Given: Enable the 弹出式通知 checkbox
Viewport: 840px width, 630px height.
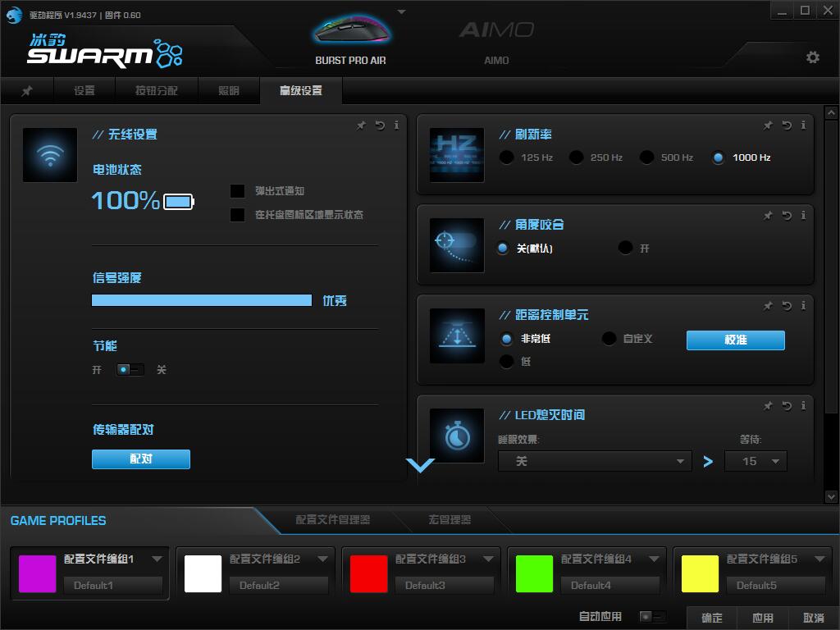Looking at the screenshot, I should [x=238, y=191].
